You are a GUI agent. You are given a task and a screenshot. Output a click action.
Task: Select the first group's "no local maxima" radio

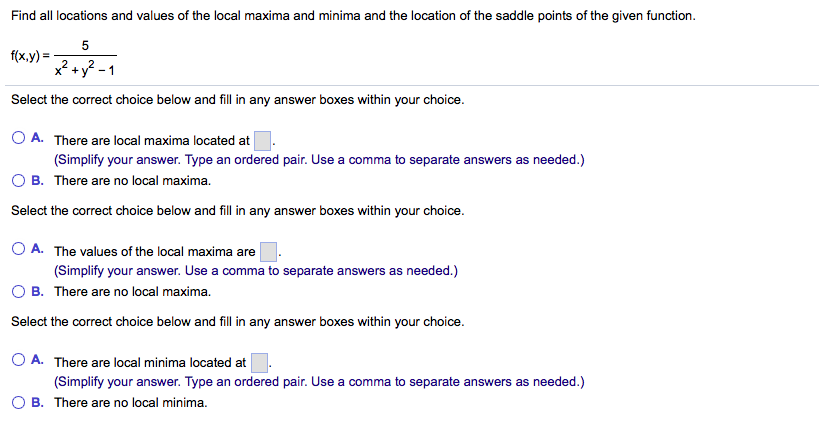pos(18,181)
